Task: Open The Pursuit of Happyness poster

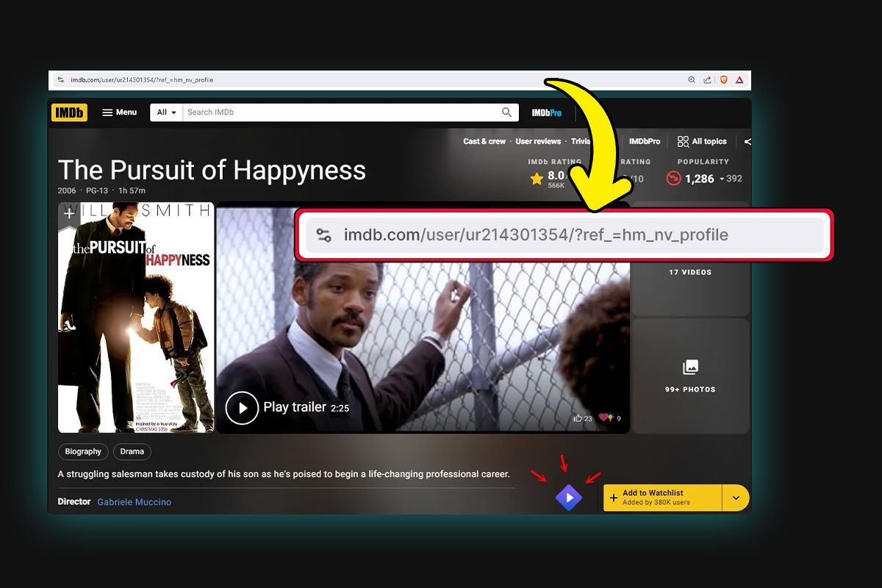Action: click(136, 318)
